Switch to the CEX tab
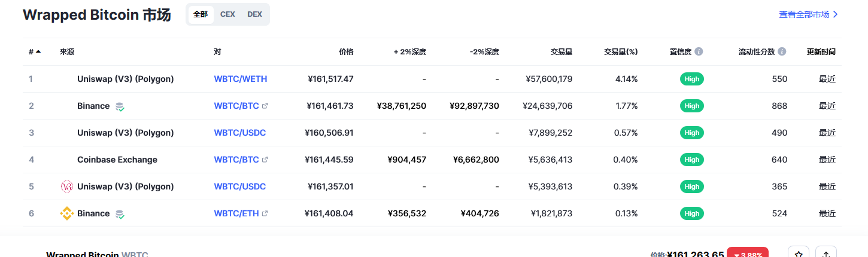This screenshot has height=257, width=868. coord(227,14)
